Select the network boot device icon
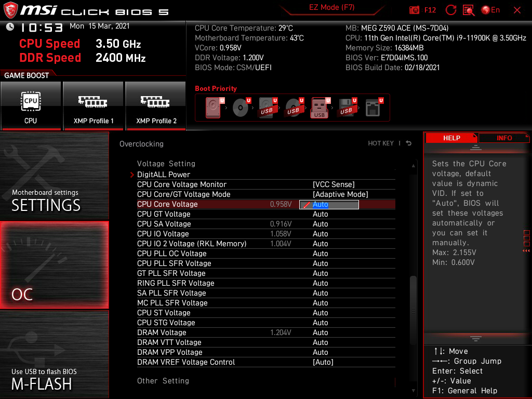 (374, 108)
